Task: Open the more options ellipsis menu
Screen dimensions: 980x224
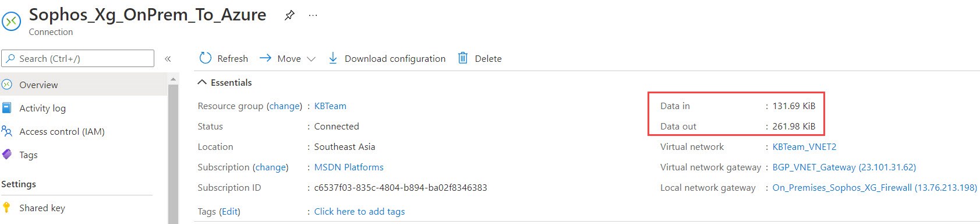Action: 313,16
